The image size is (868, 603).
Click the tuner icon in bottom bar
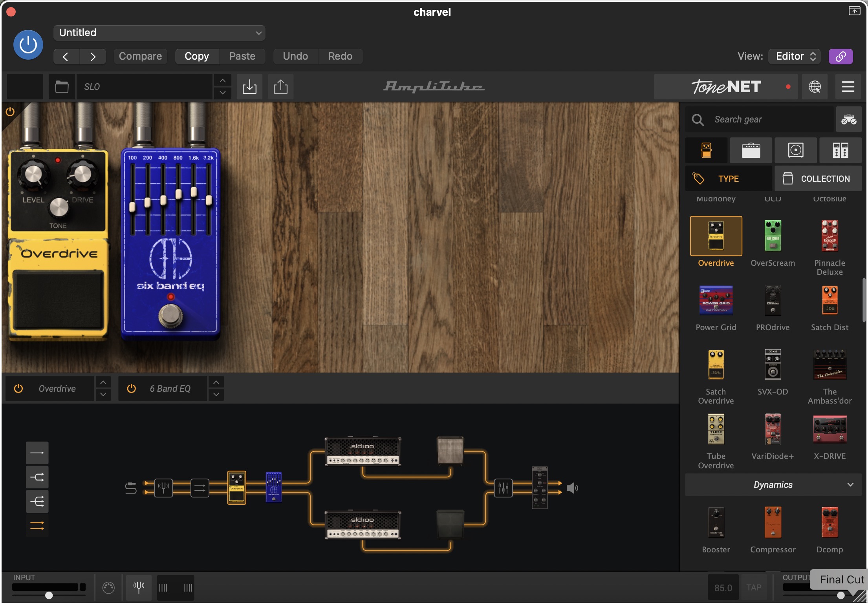point(138,588)
